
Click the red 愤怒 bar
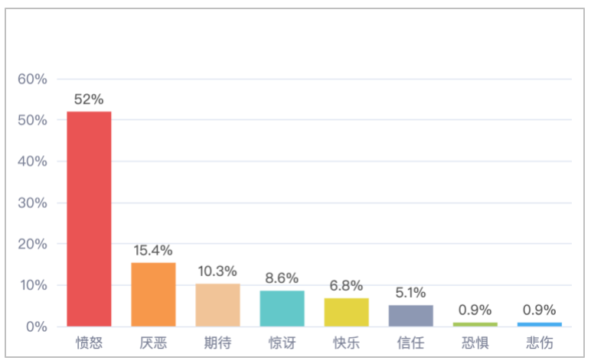pyautogui.click(x=89, y=219)
